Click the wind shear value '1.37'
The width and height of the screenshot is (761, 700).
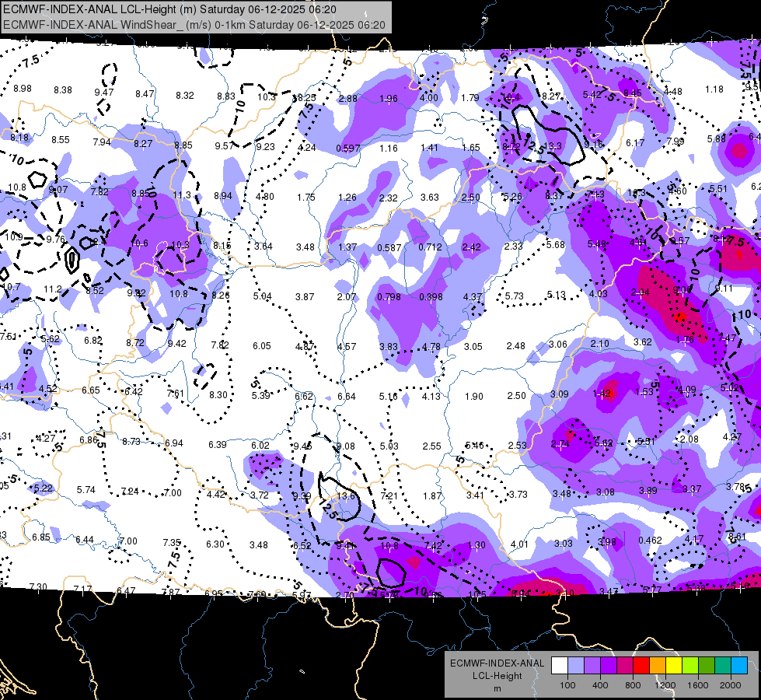coord(347,247)
